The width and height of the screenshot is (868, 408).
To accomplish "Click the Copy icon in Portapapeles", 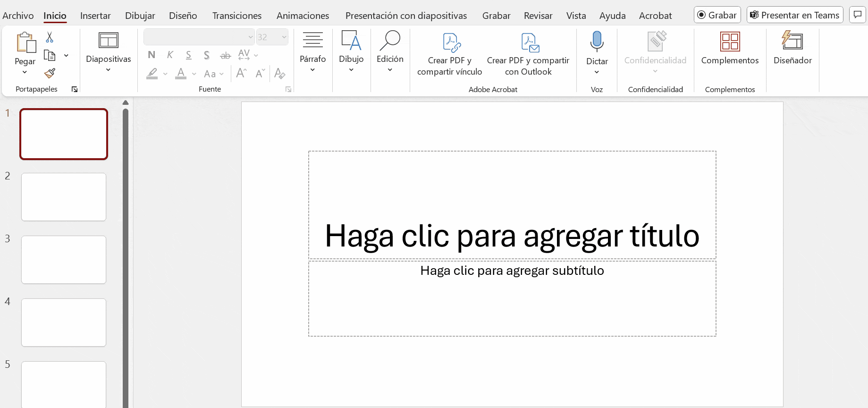I will point(50,55).
